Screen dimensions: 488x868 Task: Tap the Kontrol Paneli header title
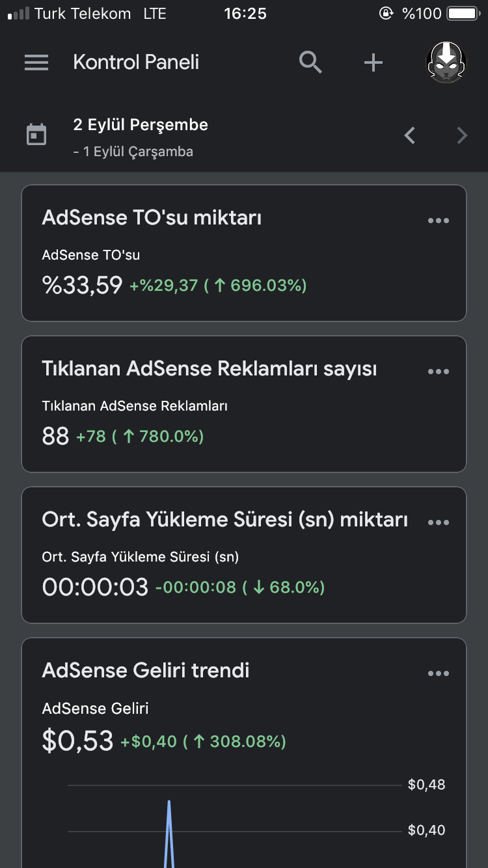(136, 62)
